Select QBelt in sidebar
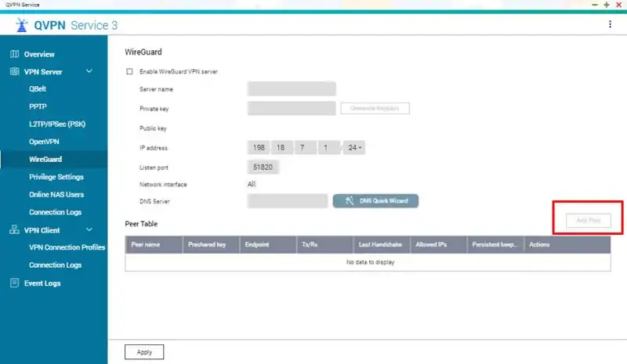Screen dimensions: 627x364 pyautogui.click(x=38, y=89)
